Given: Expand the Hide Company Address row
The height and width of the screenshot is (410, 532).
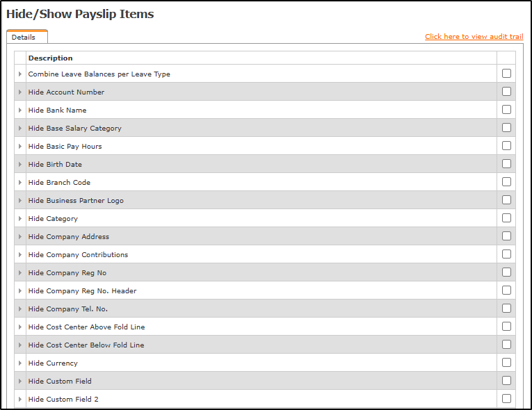Looking at the screenshot, I should coord(20,237).
